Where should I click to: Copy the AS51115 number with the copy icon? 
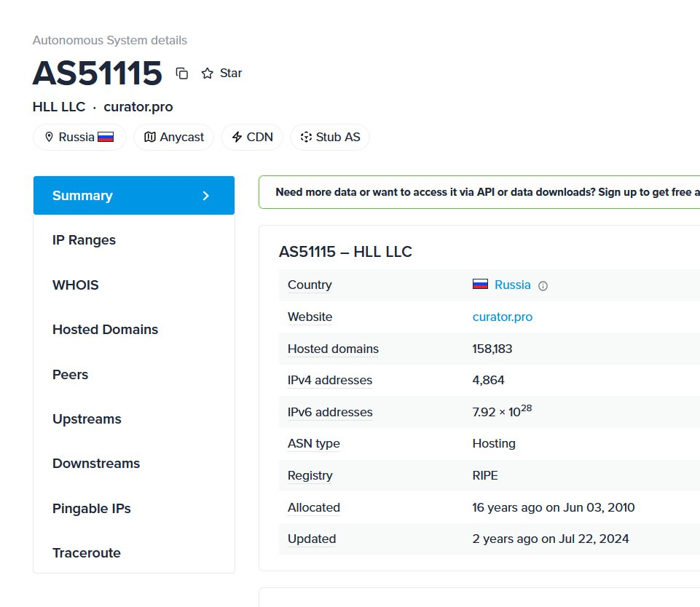tap(181, 73)
